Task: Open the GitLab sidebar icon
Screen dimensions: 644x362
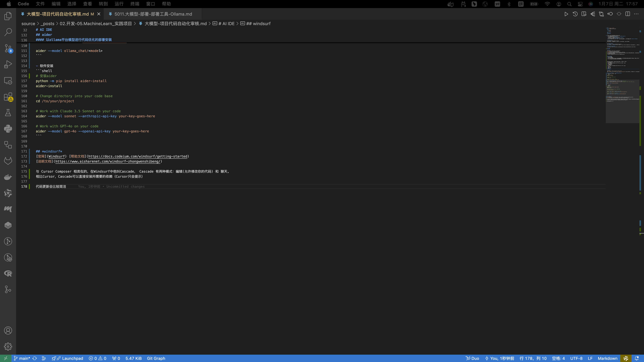Action: (x=8, y=161)
